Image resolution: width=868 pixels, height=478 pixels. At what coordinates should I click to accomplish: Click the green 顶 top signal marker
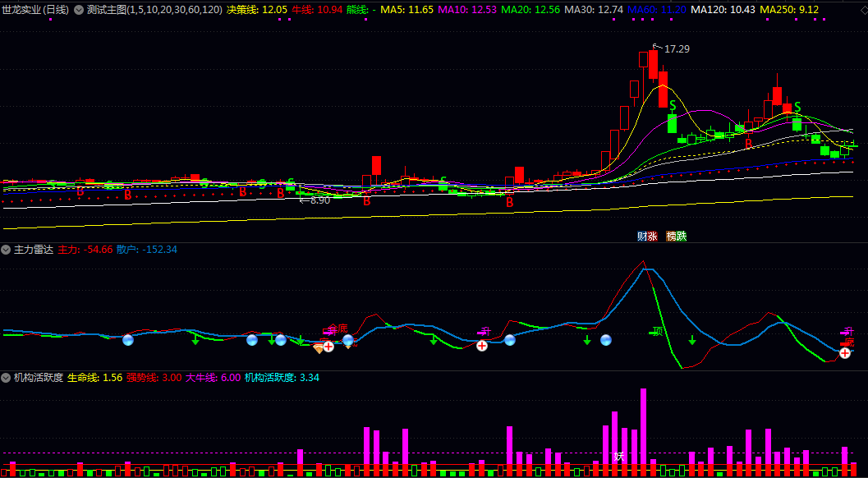656,332
